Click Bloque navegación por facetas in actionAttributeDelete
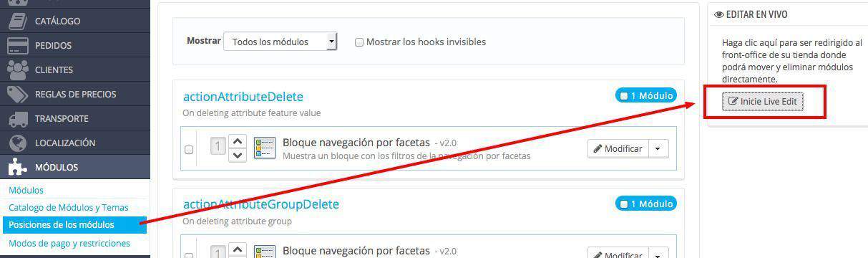This screenshot has width=868, height=258. pos(356,142)
